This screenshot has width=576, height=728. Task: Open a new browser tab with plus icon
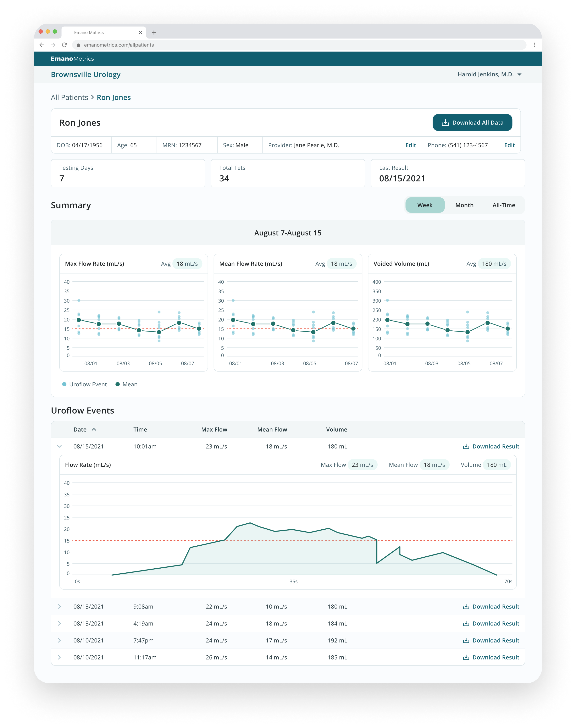154,33
